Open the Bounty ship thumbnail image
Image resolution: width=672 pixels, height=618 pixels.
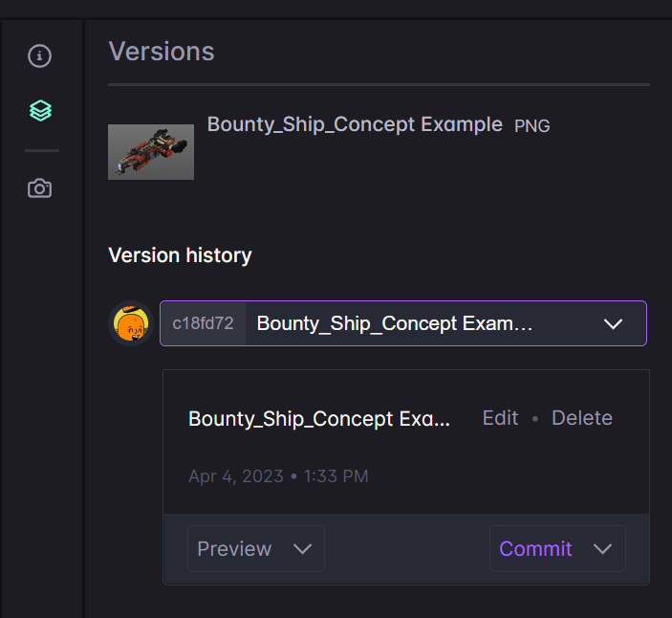(151, 152)
